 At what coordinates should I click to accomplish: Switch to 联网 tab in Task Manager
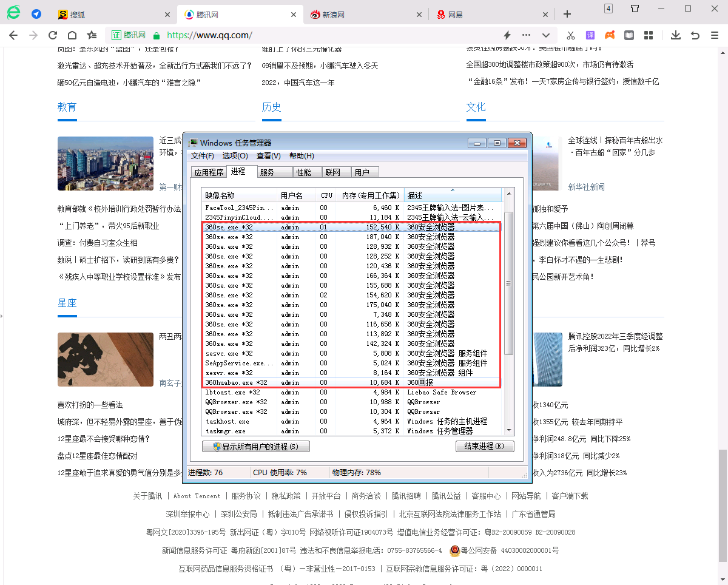coord(336,172)
